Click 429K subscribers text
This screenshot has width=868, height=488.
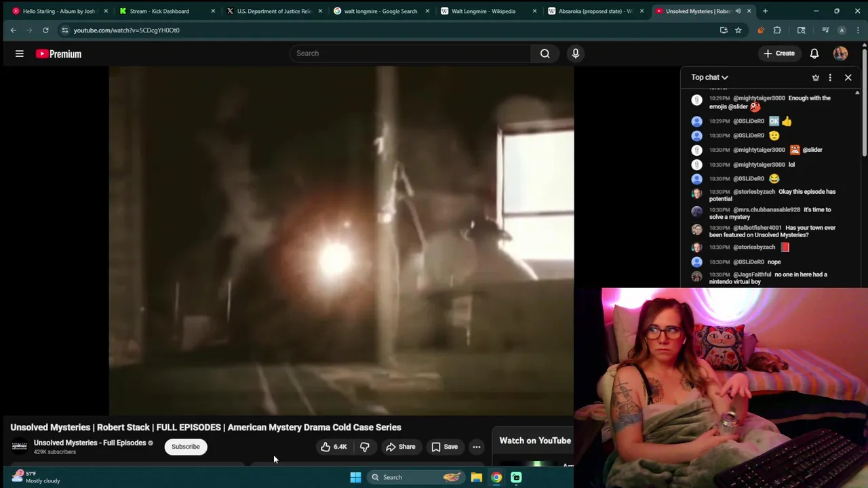55,452
